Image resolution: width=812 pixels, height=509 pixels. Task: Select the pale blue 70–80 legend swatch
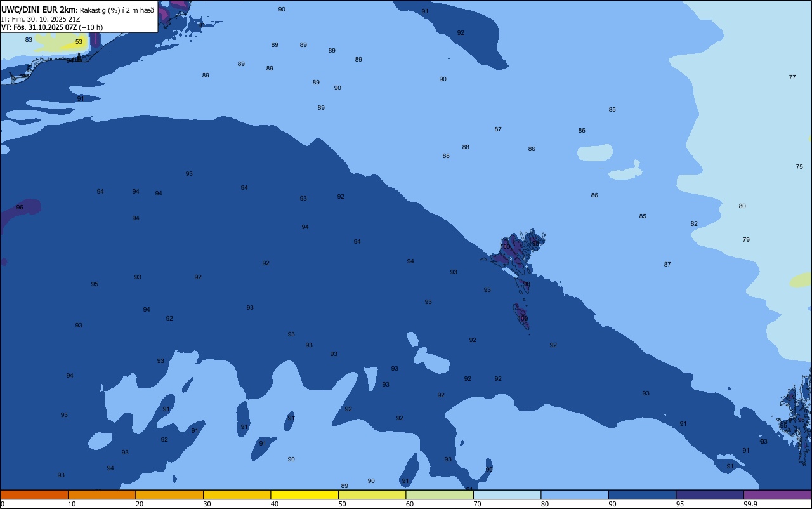pos(507,494)
